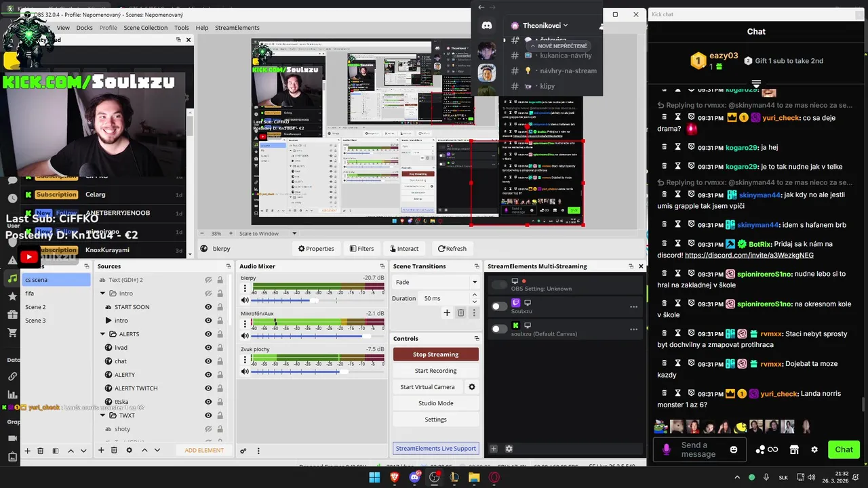Image resolution: width=868 pixels, height=488 pixels.
Task: Mute the Zvuk plochy speaker icon
Action: point(245,371)
